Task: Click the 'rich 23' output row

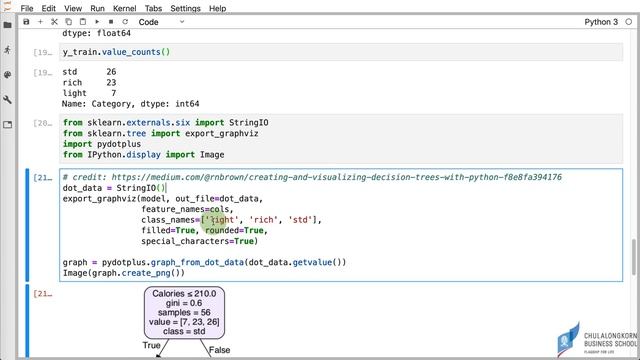Action: pos(89,82)
